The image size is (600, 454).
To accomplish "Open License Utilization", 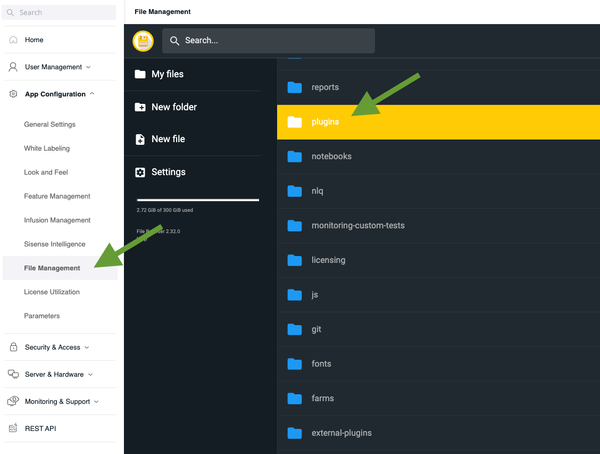I will (52, 292).
